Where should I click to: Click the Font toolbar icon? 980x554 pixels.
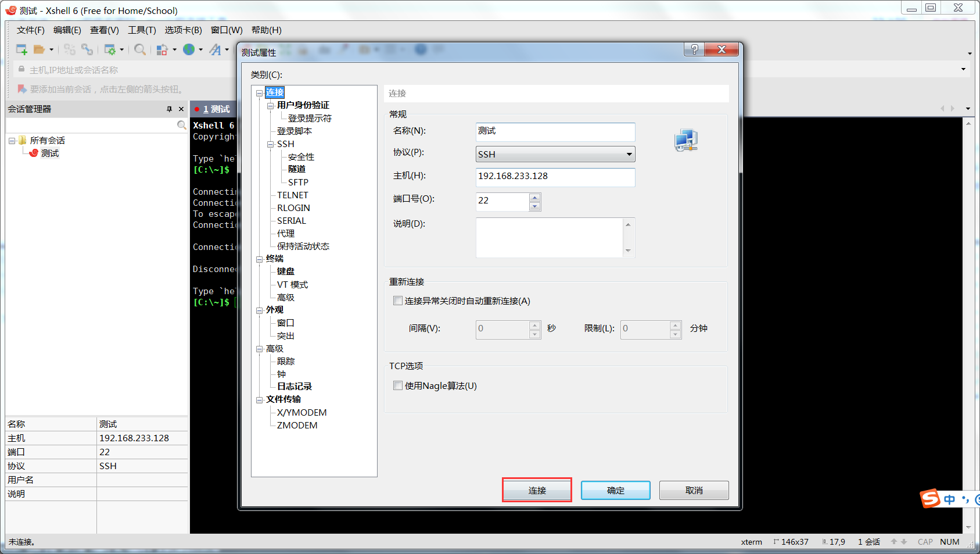coord(216,49)
